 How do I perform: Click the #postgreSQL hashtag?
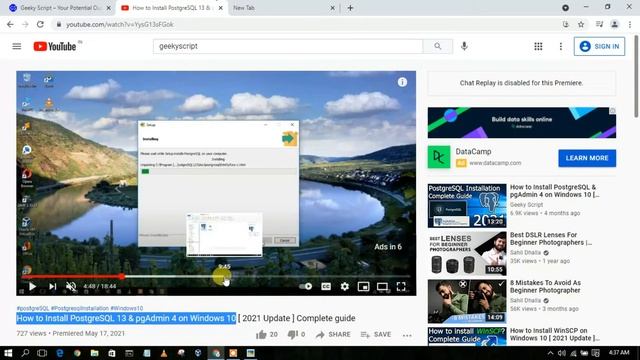point(33,308)
